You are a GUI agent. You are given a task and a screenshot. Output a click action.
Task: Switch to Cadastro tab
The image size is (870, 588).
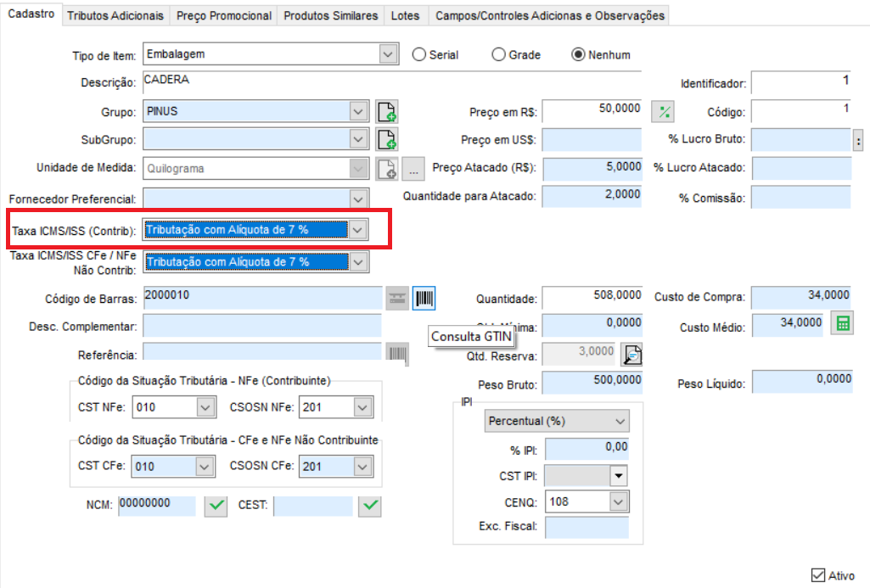pos(31,14)
